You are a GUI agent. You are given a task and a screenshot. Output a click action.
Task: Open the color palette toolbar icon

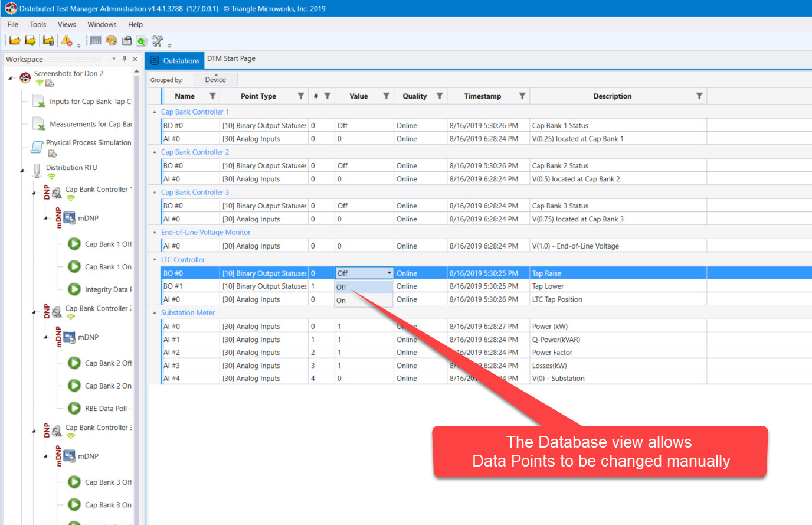112,41
